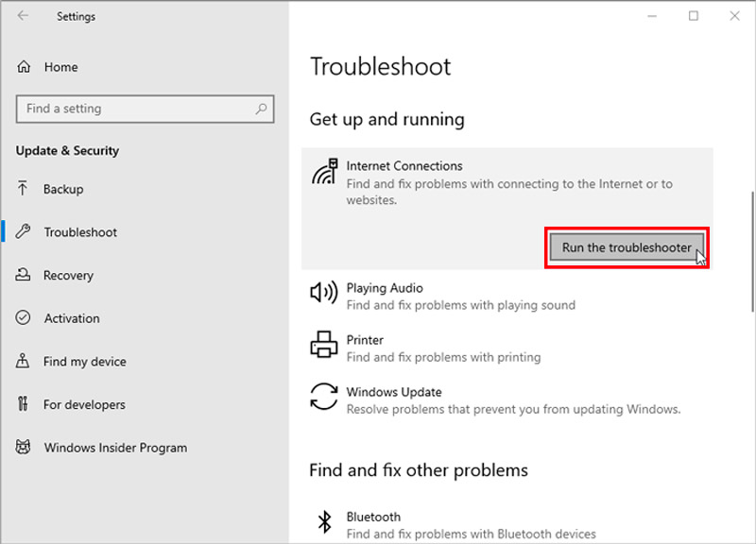Click the Bluetooth icon
This screenshot has width=756, height=544.
coord(324,522)
